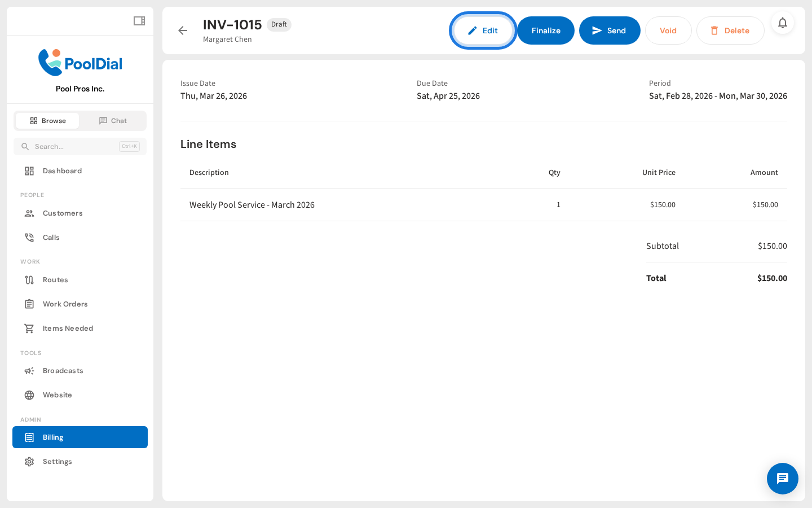Finalize the draft invoice
This screenshot has height=508, width=812.
pos(545,30)
